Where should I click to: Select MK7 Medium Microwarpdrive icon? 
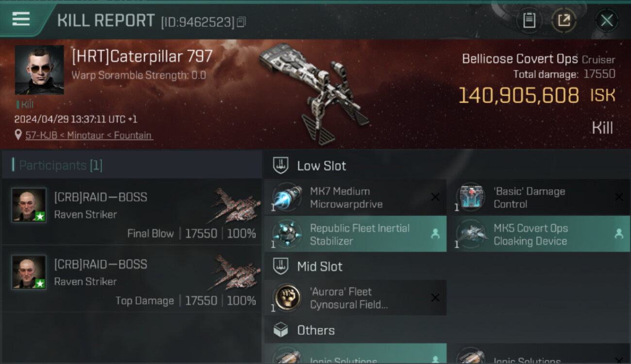[x=287, y=198]
